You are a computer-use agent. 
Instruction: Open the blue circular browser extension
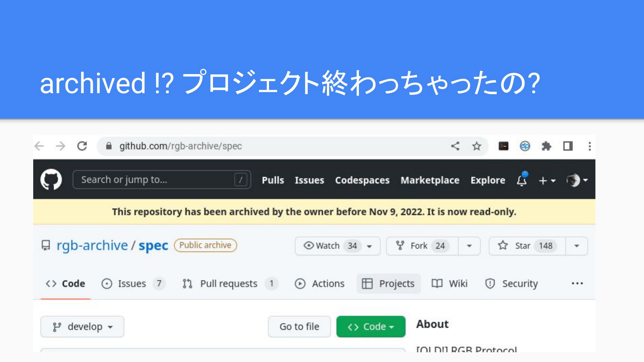coord(525,146)
